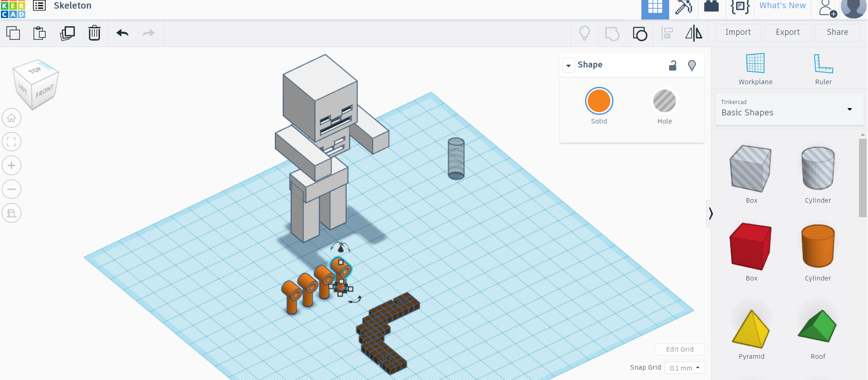
Task: Click the Tinkercad logo
Action: [13, 9]
